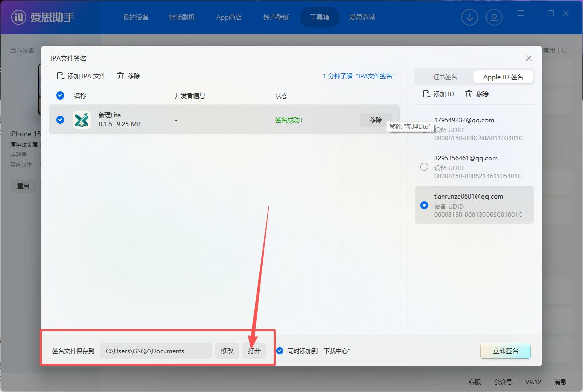
Task: Click the 爱思助手 logo icon
Action: [18, 17]
